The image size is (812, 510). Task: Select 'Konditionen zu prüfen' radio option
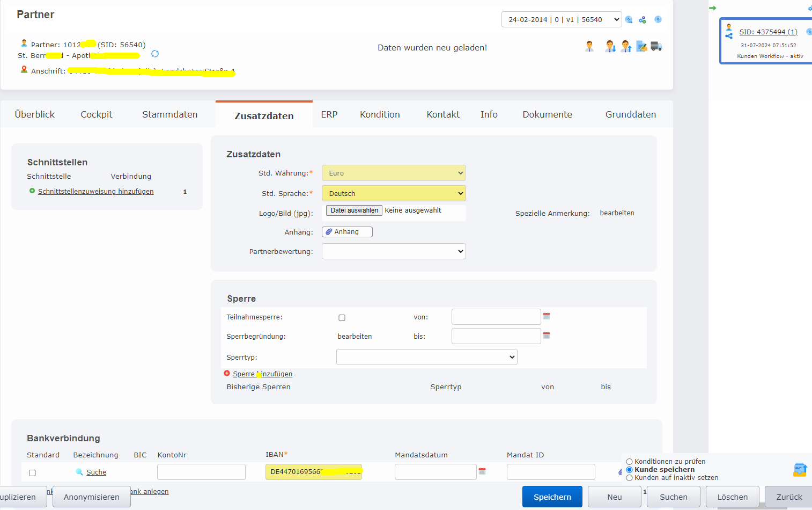click(x=629, y=462)
